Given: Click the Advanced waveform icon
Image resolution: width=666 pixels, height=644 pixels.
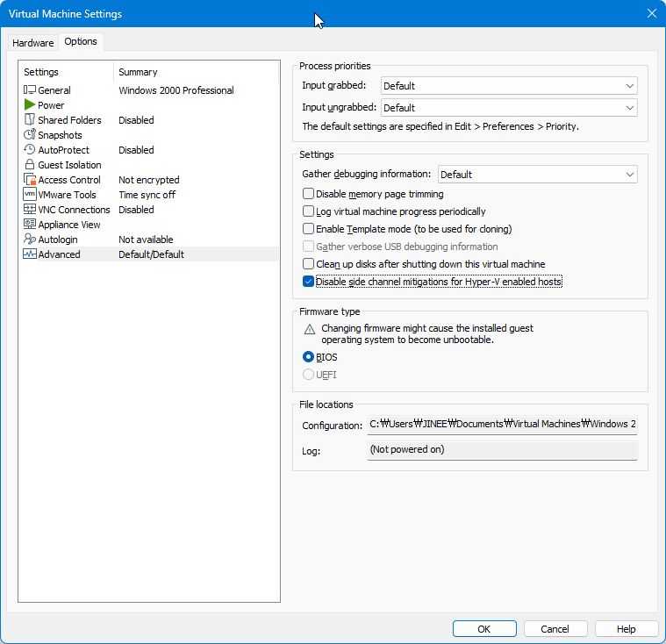Looking at the screenshot, I should click(x=29, y=254).
